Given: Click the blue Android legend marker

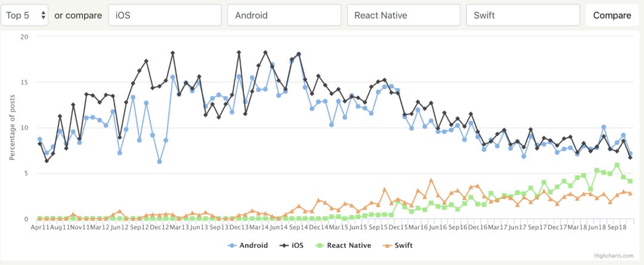Looking at the screenshot, I should point(232,245).
